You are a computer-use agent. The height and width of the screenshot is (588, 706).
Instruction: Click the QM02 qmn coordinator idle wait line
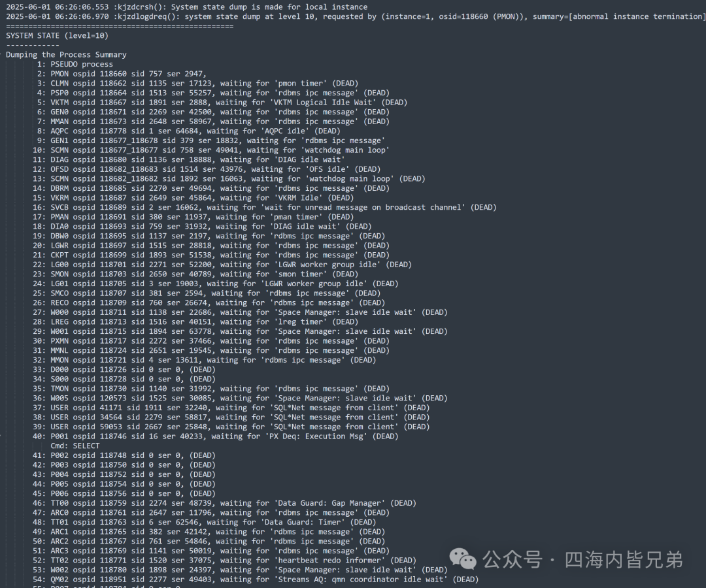tap(256, 580)
